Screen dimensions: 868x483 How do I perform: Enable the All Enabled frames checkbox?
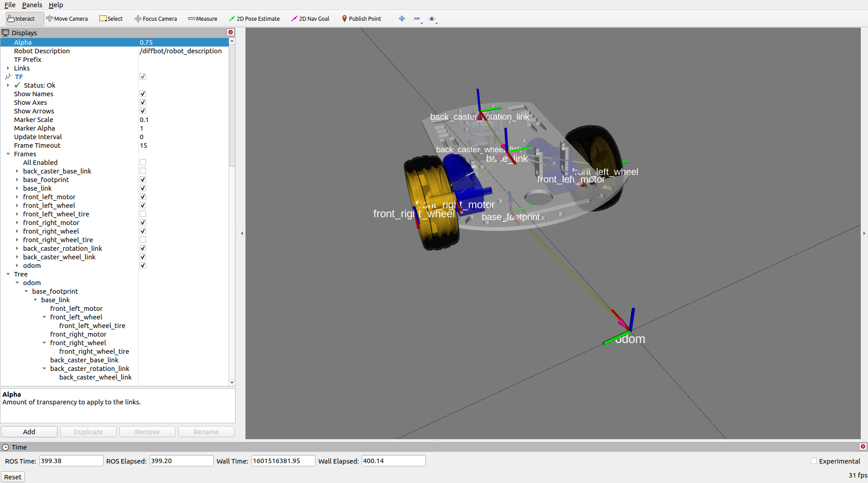pyautogui.click(x=143, y=163)
